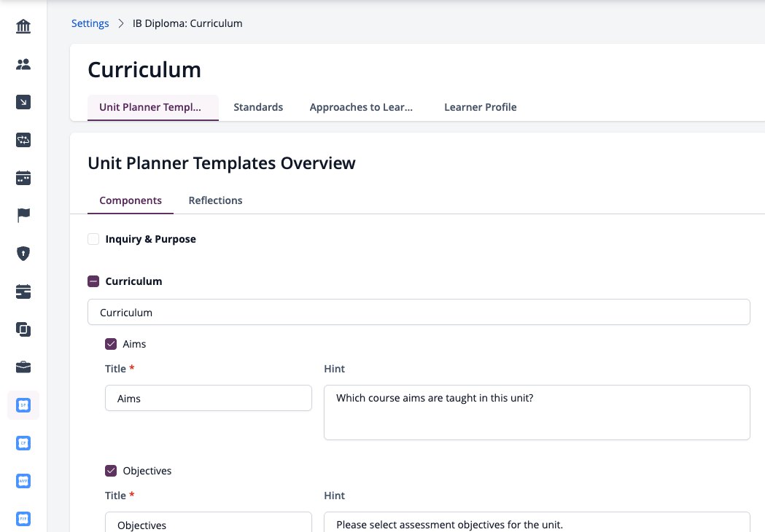Screen dimensions: 765x532
Task: Edit the Aims title field
Action: (209, 398)
